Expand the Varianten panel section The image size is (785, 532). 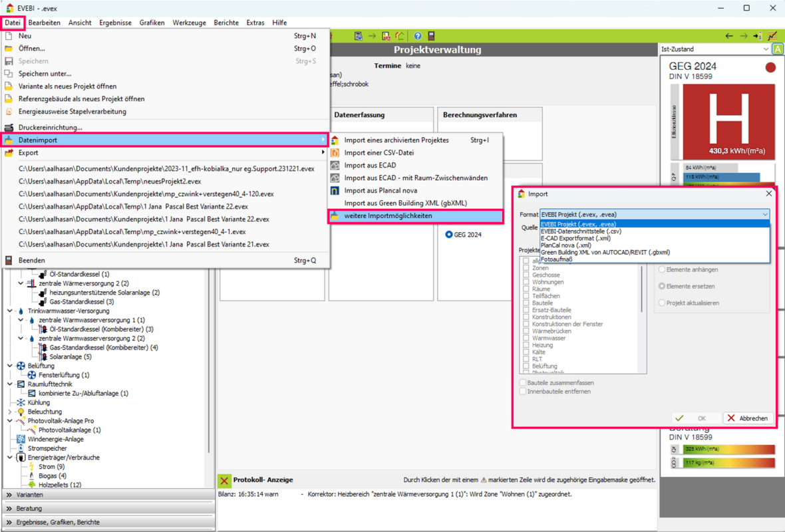pyautogui.click(x=9, y=495)
